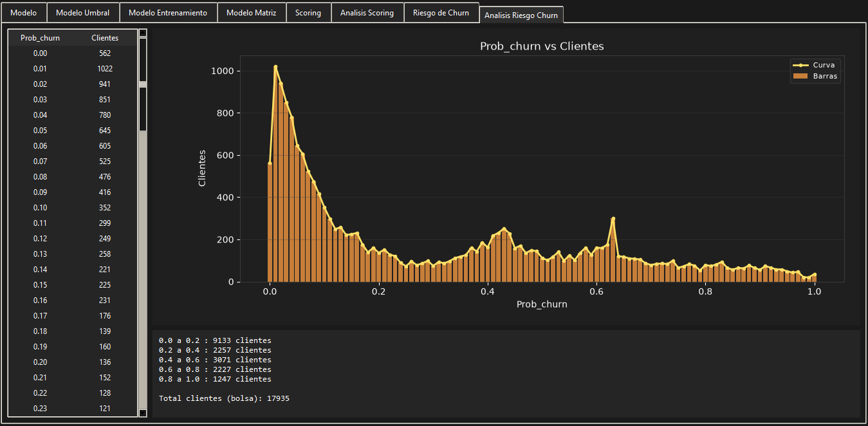This screenshot has height=426, width=868.
Task: Click the peak point of the curve
Action: [x=275, y=66]
